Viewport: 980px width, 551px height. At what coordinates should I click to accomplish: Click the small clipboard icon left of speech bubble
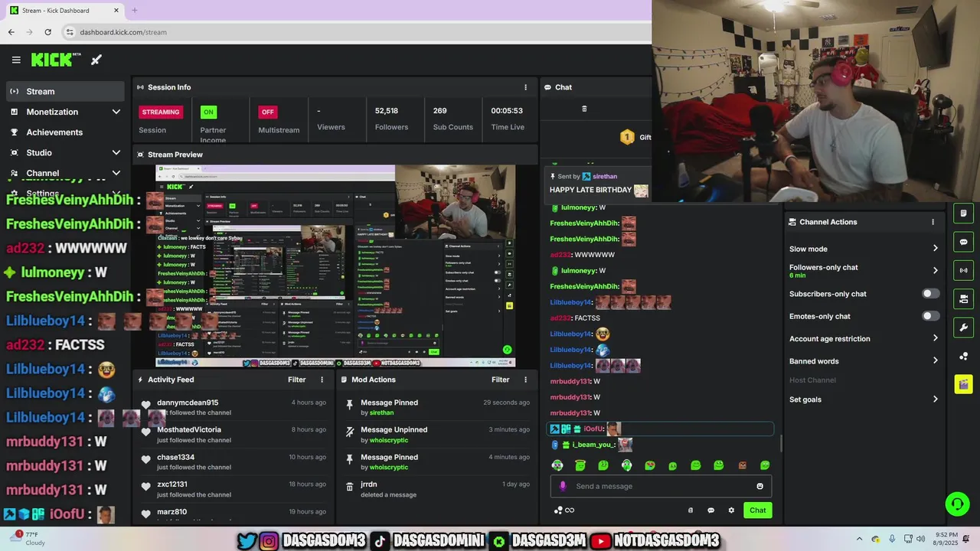[x=691, y=510]
